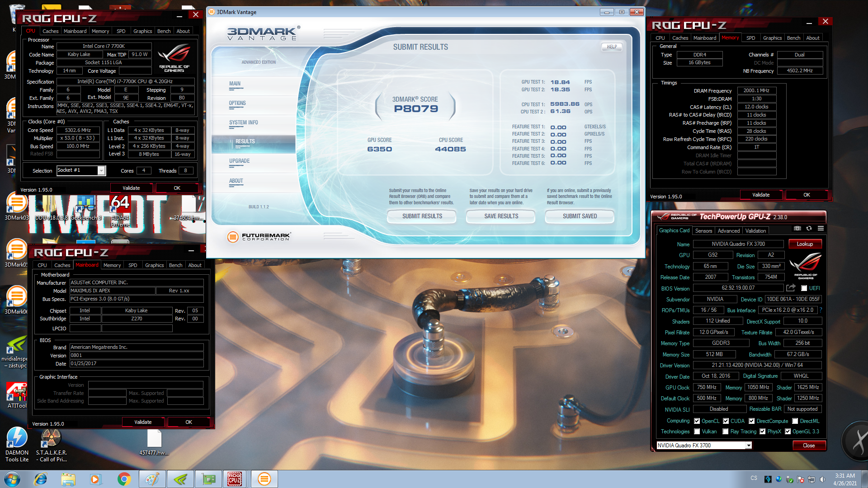Open the 457477.hw file on desktop
Image resolution: width=868 pixels, height=488 pixels.
click(x=154, y=442)
